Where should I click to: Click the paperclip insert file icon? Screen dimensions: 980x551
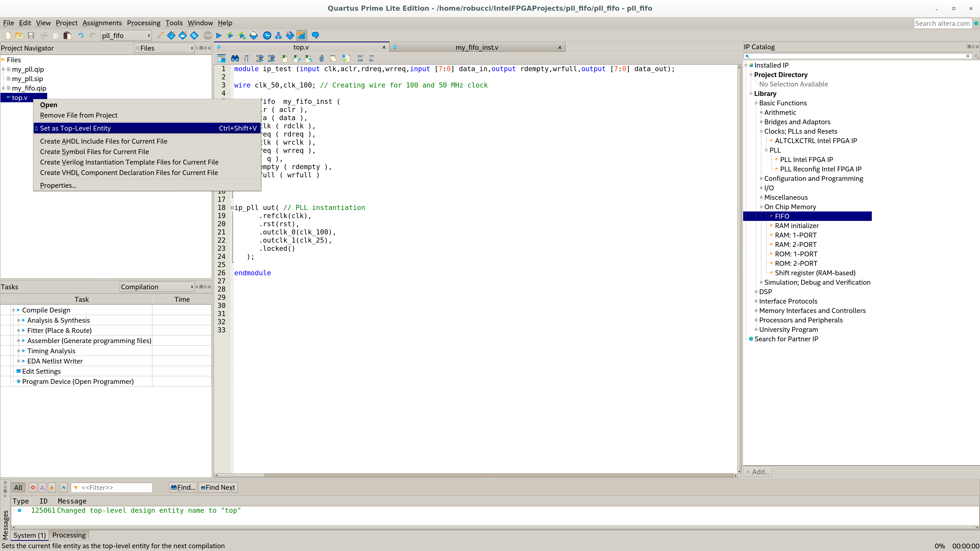click(322, 58)
